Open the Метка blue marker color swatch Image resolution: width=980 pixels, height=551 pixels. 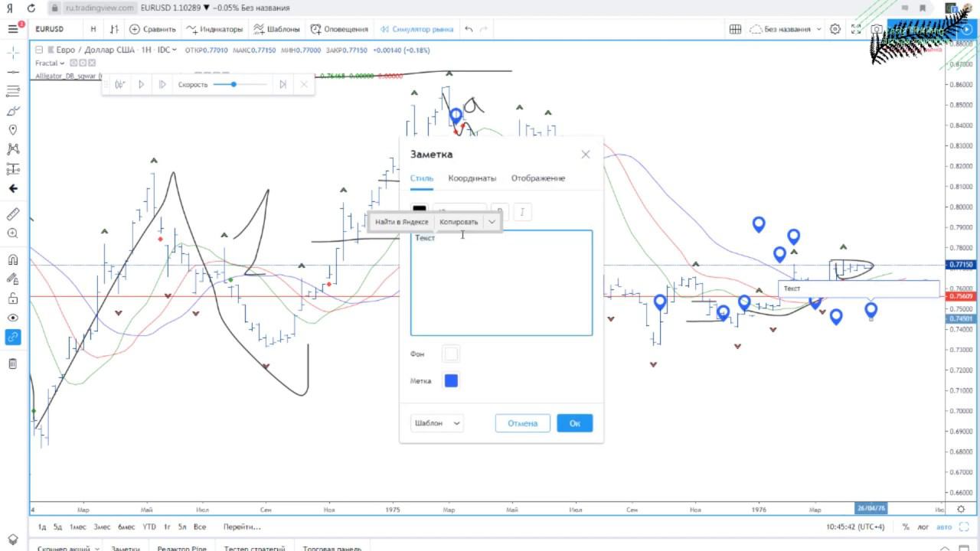[451, 381]
